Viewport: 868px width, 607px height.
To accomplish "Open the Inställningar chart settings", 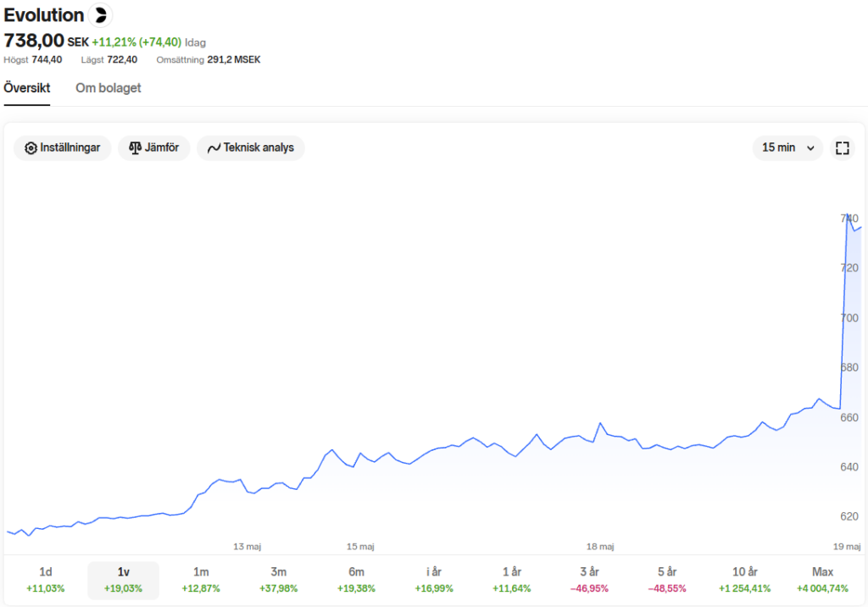I will [x=63, y=148].
